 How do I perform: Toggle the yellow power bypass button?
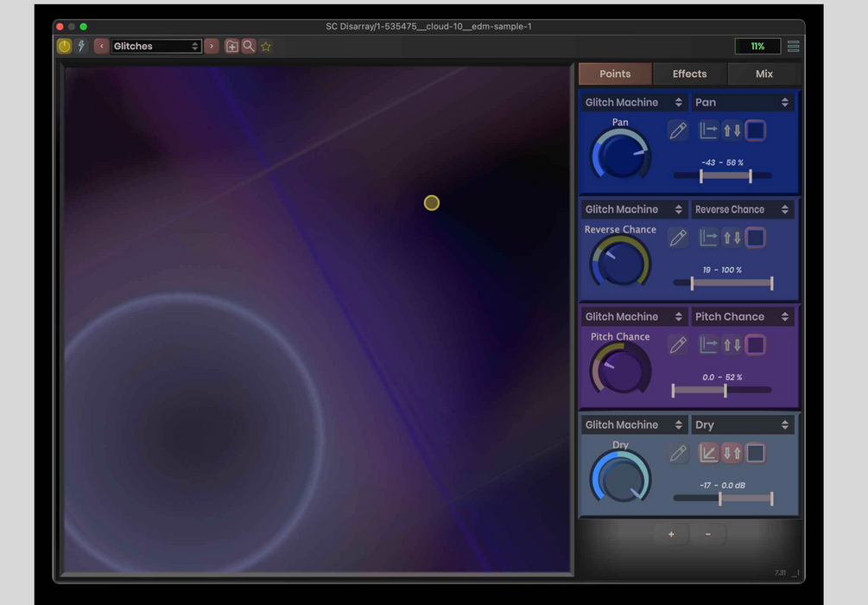[x=64, y=46]
